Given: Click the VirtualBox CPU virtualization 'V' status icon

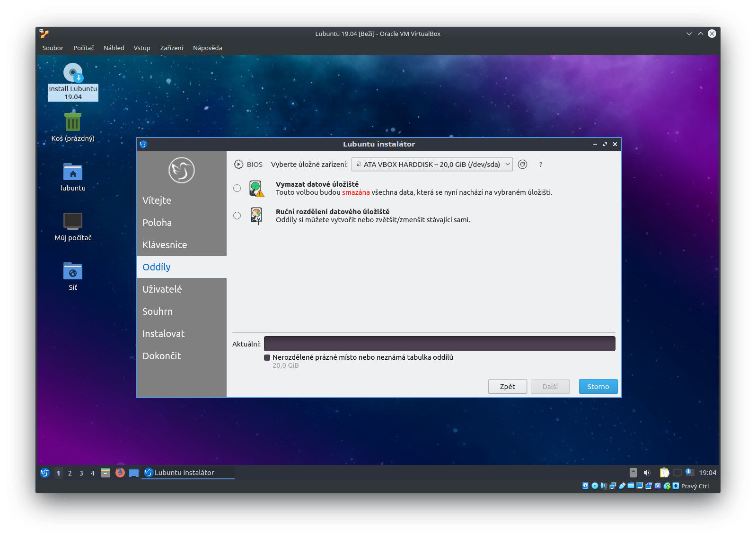Looking at the screenshot, I should tap(658, 485).
